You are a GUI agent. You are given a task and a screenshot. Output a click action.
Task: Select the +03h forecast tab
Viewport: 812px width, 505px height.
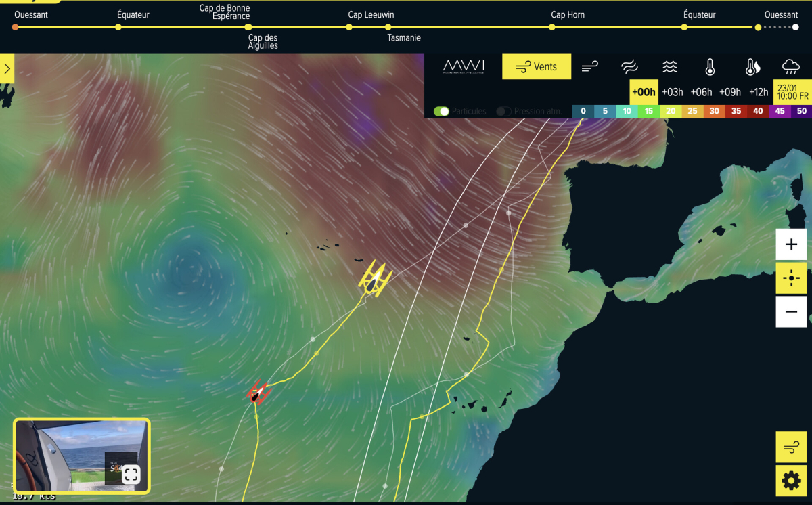point(672,92)
